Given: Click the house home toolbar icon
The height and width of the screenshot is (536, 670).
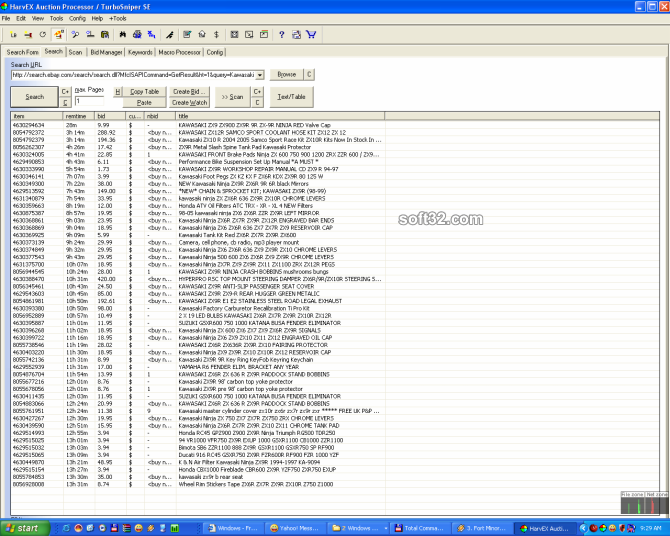Looking at the screenshot, I should [202, 35].
